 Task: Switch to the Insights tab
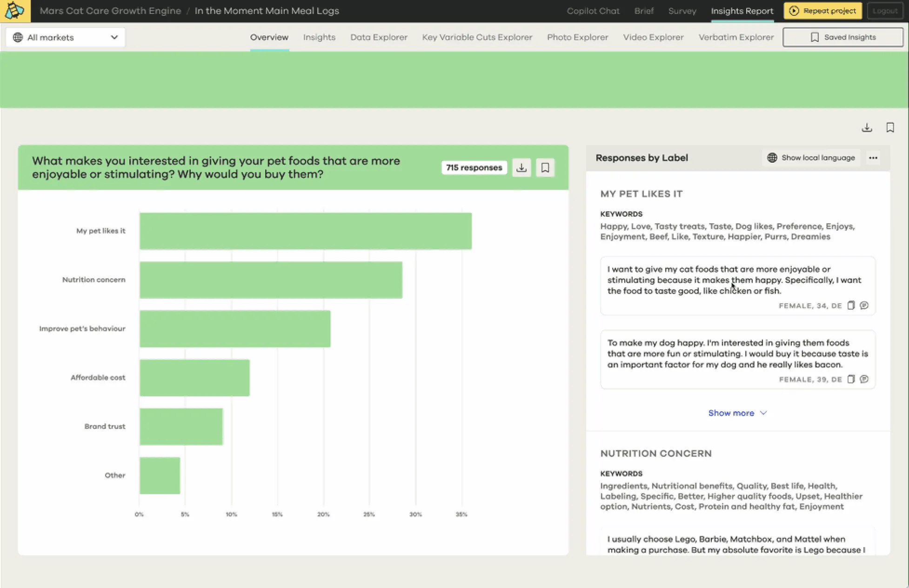click(x=319, y=37)
